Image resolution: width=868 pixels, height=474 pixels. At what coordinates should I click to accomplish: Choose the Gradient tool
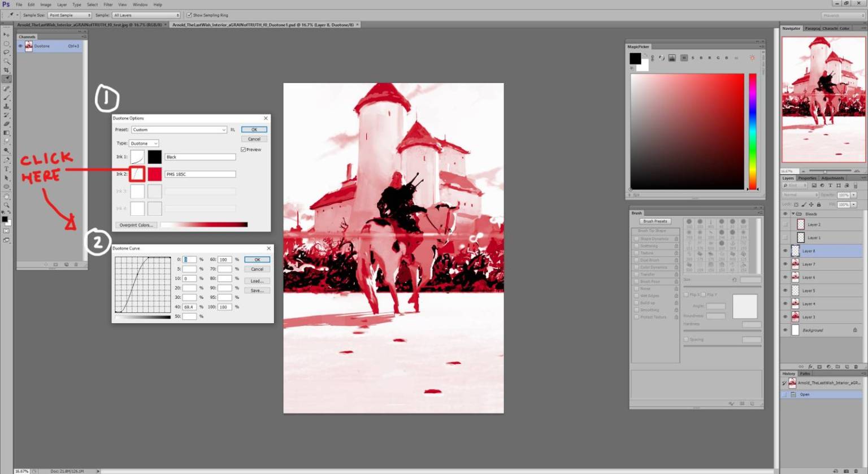[6, 133]
